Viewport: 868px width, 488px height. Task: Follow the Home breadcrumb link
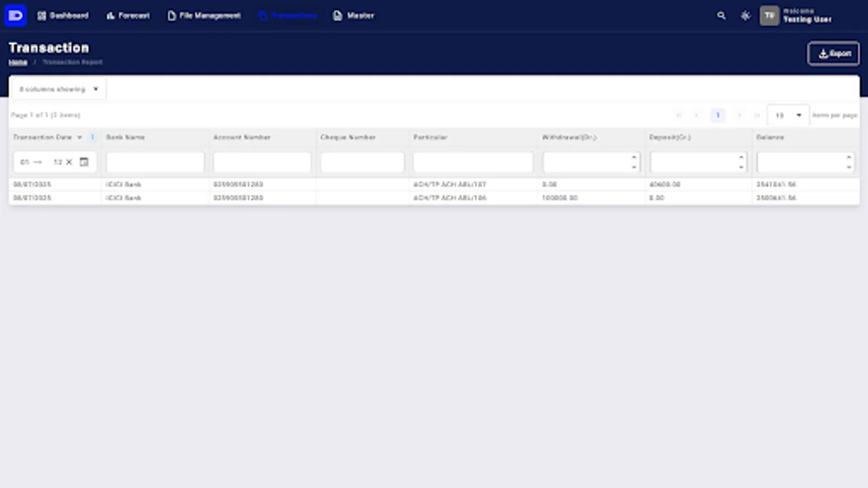(x=18, y=62)
